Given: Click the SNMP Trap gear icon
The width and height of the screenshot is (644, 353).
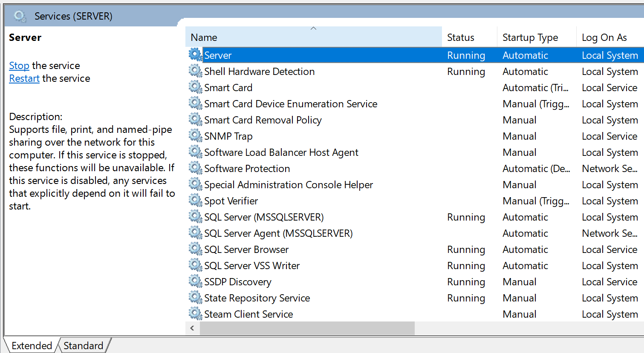Looking at the screenshot, I should (x=195, y=136).
